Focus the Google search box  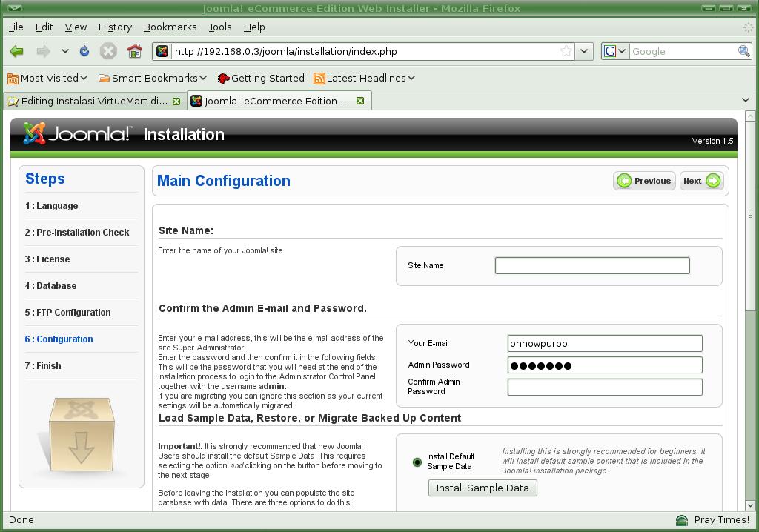coord(683,51)
